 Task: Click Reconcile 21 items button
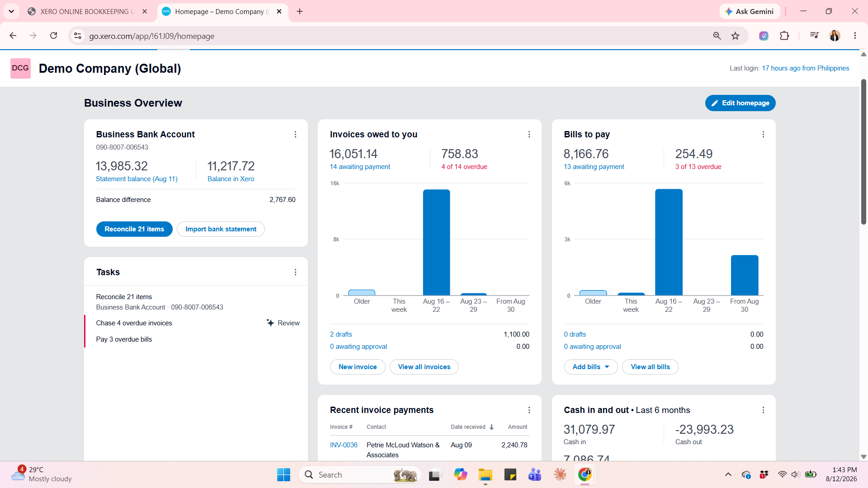pos(134,229)
